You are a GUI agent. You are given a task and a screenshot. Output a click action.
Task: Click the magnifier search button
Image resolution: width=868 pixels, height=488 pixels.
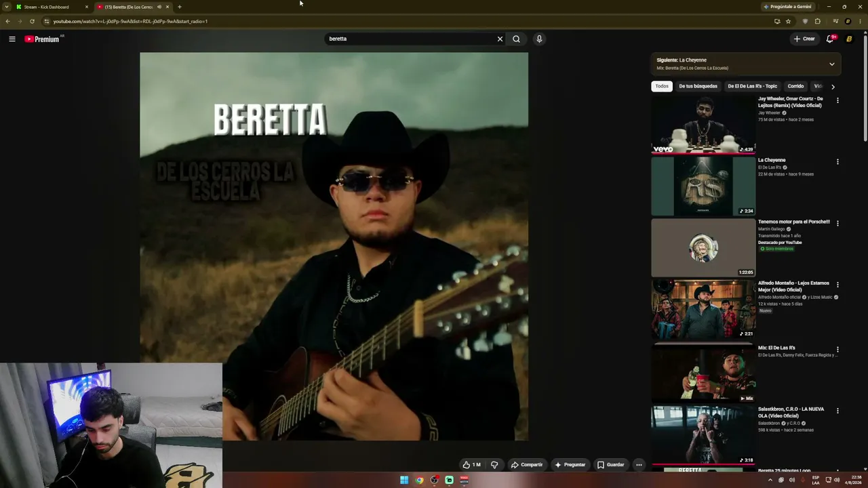coord(516,39)
